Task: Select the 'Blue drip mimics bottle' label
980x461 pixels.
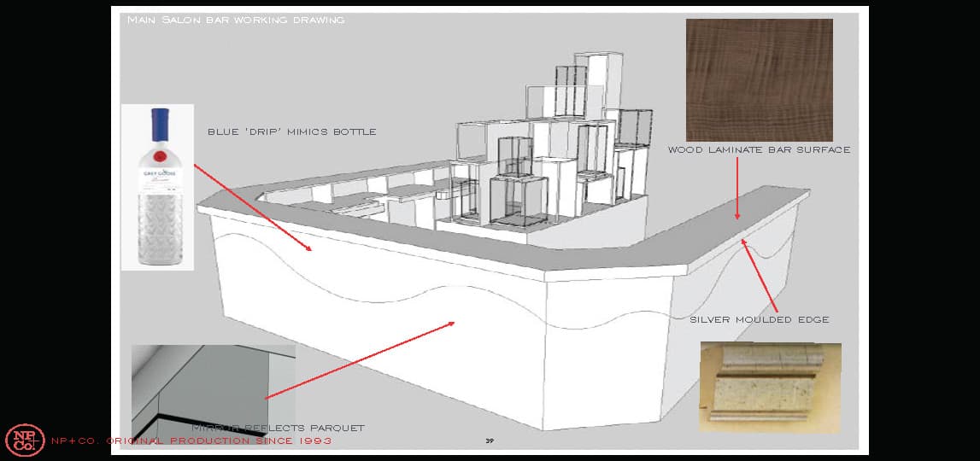Action: 291,132
